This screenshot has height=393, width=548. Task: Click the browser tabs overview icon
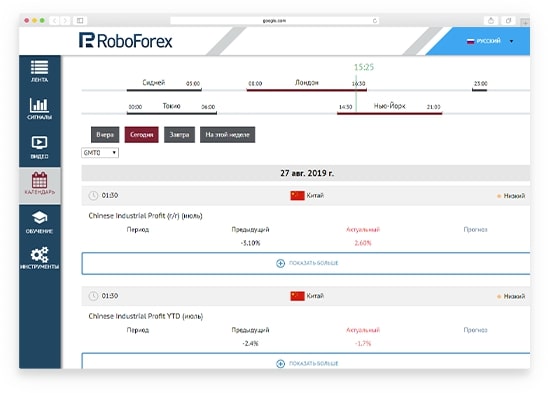(509, 21)
